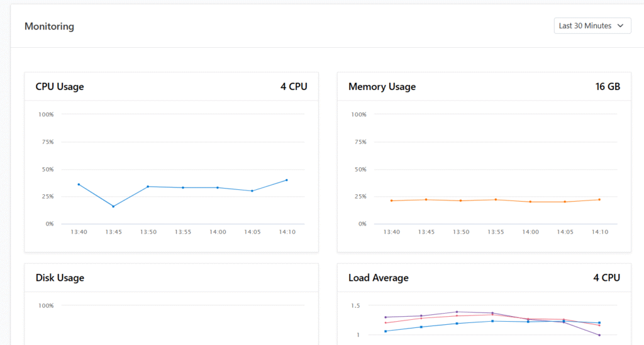Click the first blue point in Load Average chart
The image size is (644, 345).
click(386, 331)
